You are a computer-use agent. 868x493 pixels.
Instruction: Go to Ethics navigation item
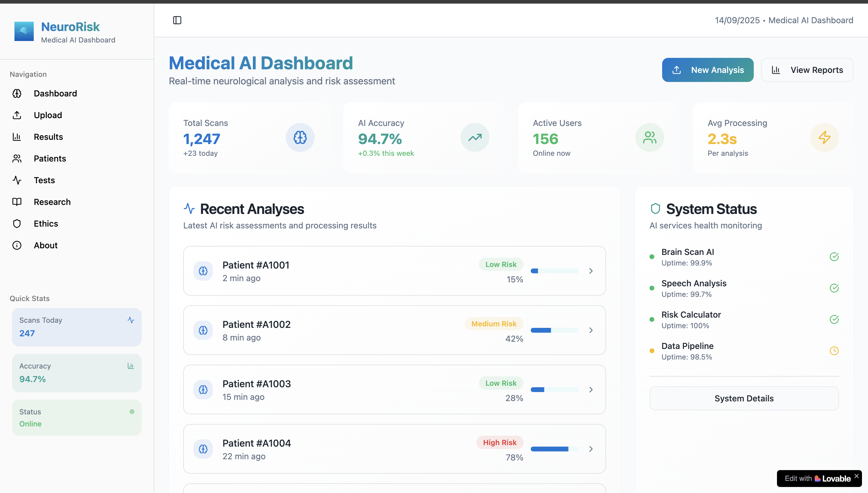coord(46,224)
